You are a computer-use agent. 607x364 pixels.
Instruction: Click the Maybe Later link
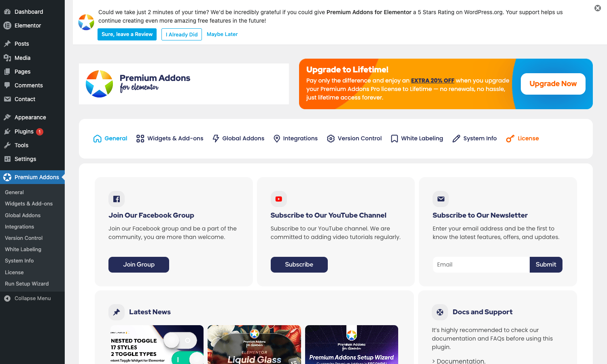click(222, 34)
